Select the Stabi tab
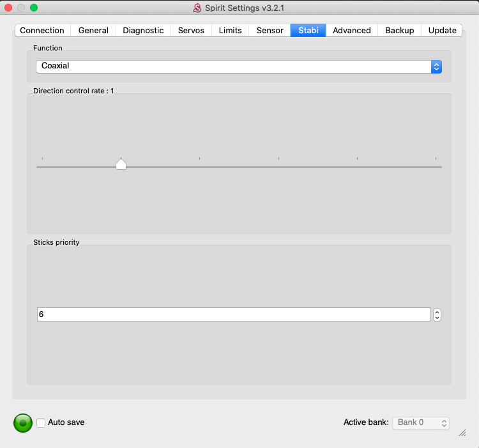Image resolution: width=479 pixels, height=448 pixels. (x=308, y=30)
